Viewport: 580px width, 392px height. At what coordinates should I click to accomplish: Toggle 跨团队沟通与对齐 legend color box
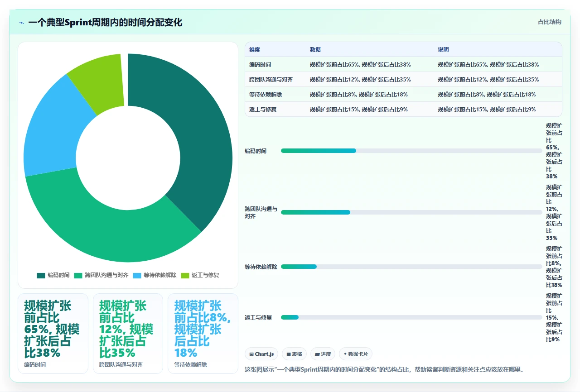[x=78, y=275]
